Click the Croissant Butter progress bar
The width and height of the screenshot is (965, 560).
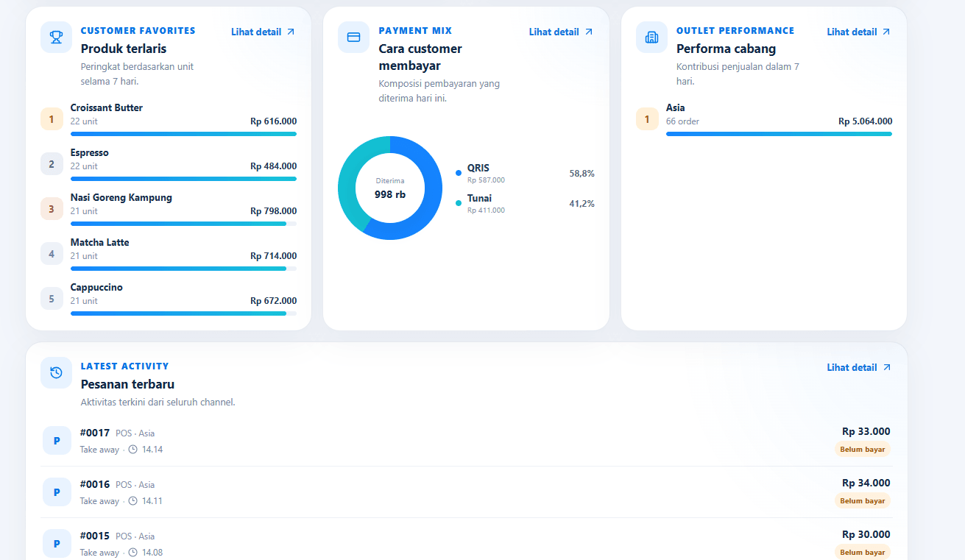click(183, 134)
